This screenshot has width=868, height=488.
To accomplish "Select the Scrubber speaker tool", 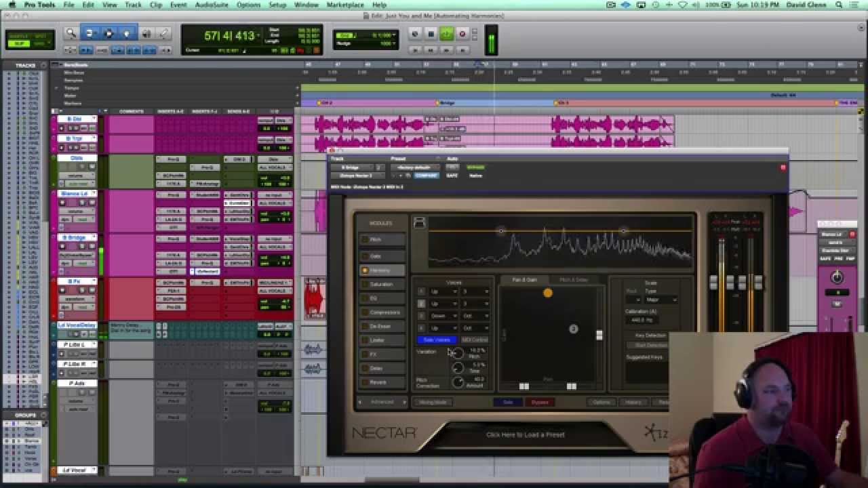I will pyautogui.click(x=146, y=33).
